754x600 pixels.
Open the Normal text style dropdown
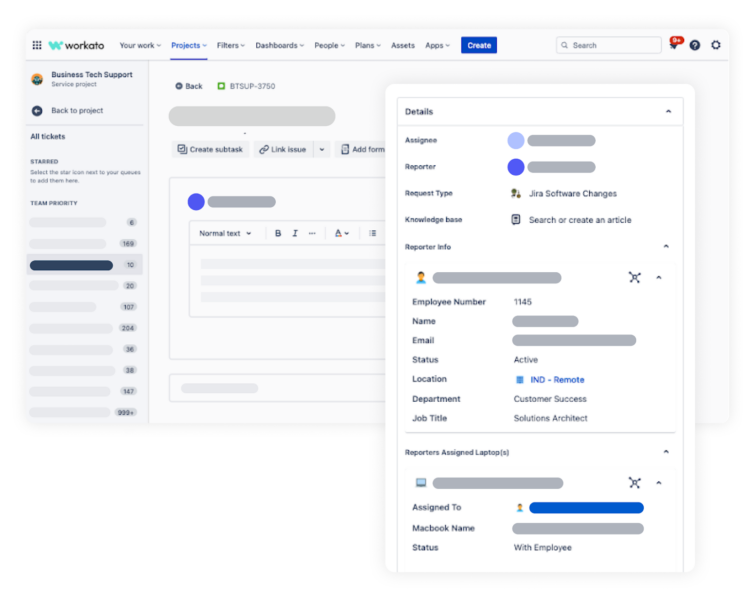pyautogui.click(x=225, y=233)
